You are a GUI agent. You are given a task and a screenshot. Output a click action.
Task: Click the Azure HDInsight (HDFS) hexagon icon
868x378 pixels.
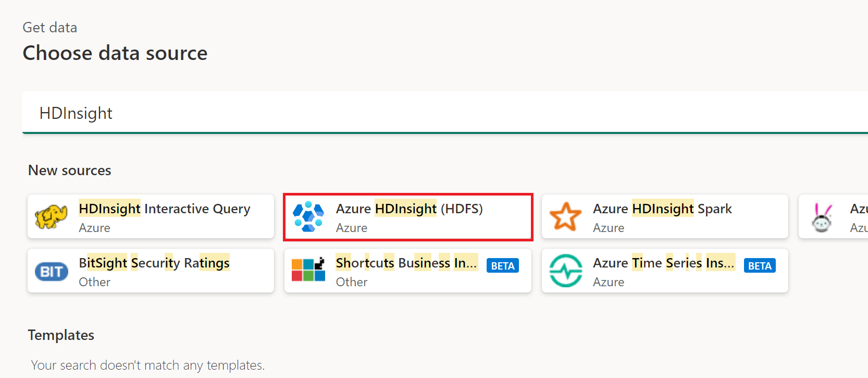308,217
